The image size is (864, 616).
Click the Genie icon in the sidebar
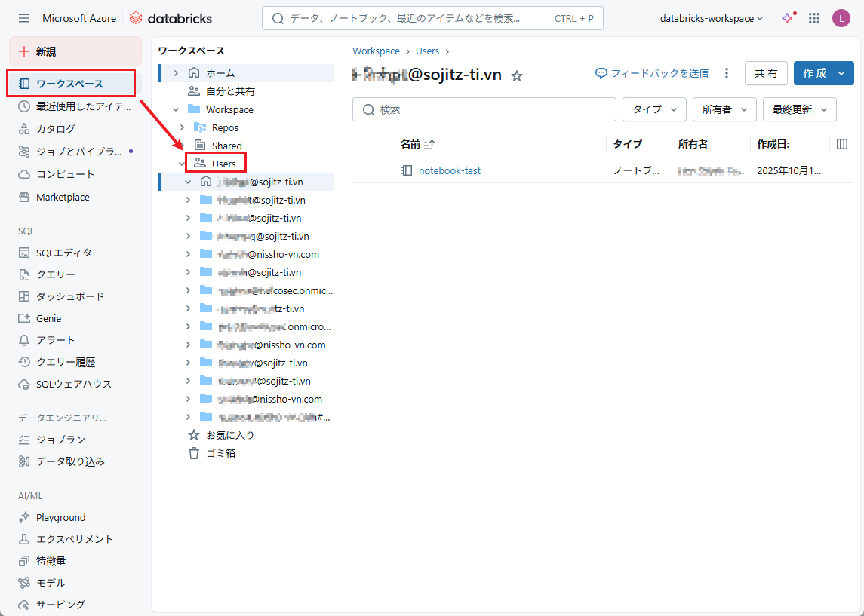tap(23, 318)
